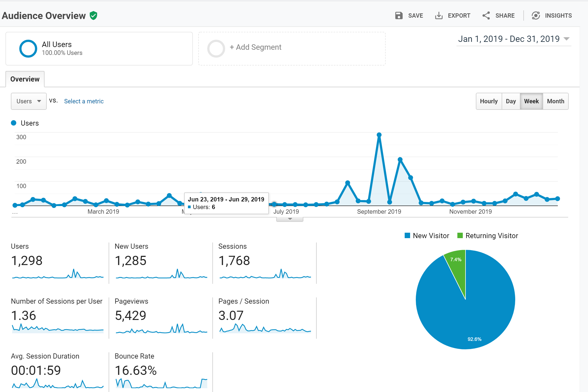This screenshot has width=588, height=392.
Task: Click the second peak point near 200 users
Action: pos(400,160)
